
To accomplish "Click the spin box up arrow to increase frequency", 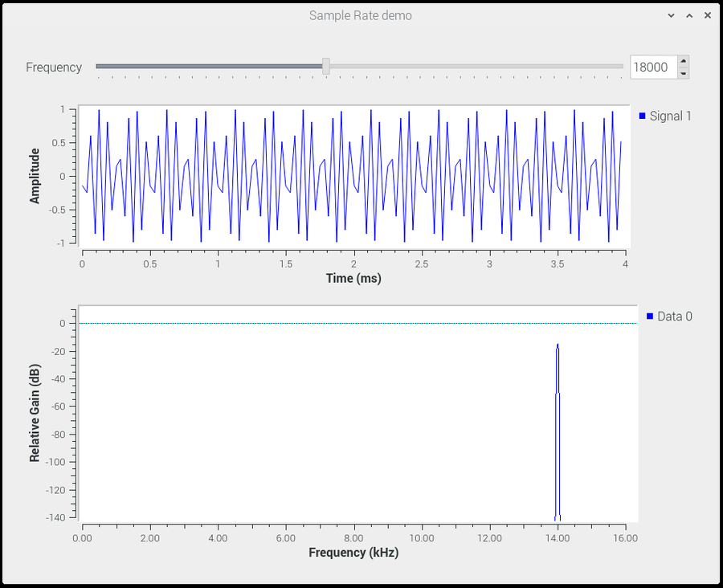I will point(682,61).
